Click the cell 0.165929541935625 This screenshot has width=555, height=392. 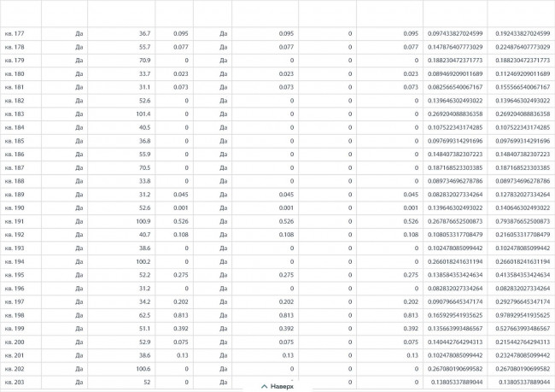pyautogui.click(x=455, y=315)
